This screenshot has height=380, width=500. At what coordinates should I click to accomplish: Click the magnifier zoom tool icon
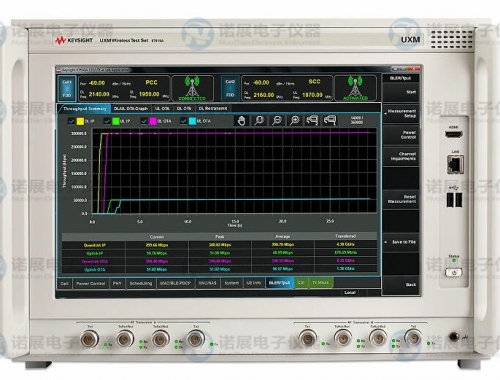pyautogui.click(x=259, y=120)
